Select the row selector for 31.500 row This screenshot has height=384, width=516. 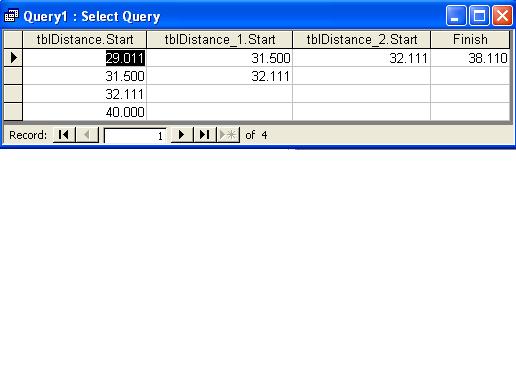tap(13, 76)
